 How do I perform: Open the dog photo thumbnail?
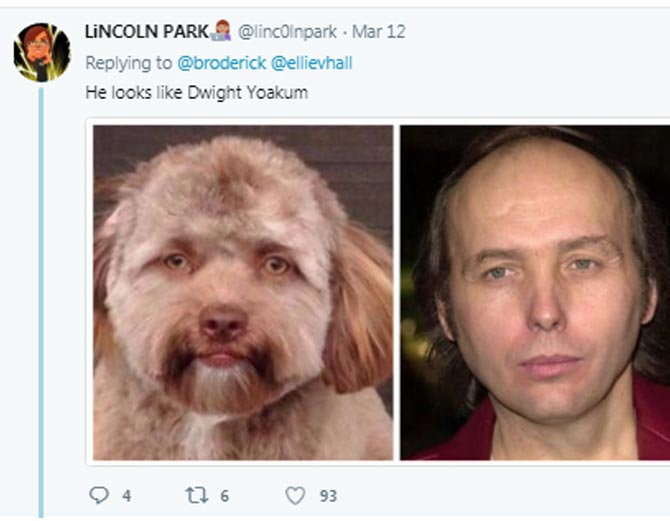coord(243,292)
